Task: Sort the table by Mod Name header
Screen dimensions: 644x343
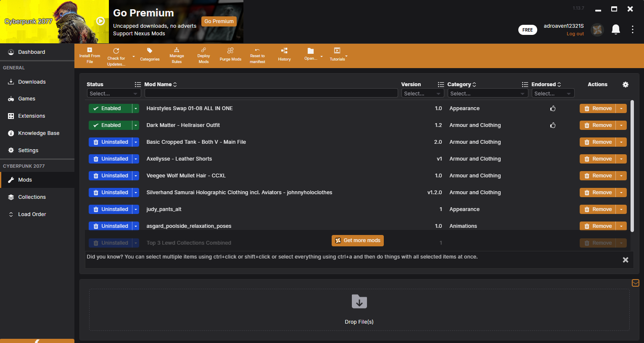Action: coord(161,84)
